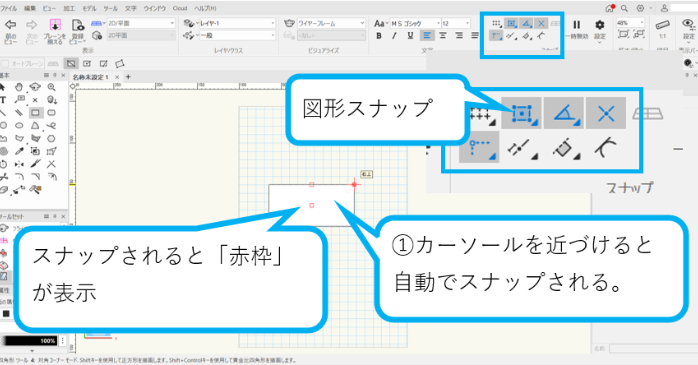698x365 pixels.
Task: Open the 48% zoom dropdown
Action: coord(630,23)
